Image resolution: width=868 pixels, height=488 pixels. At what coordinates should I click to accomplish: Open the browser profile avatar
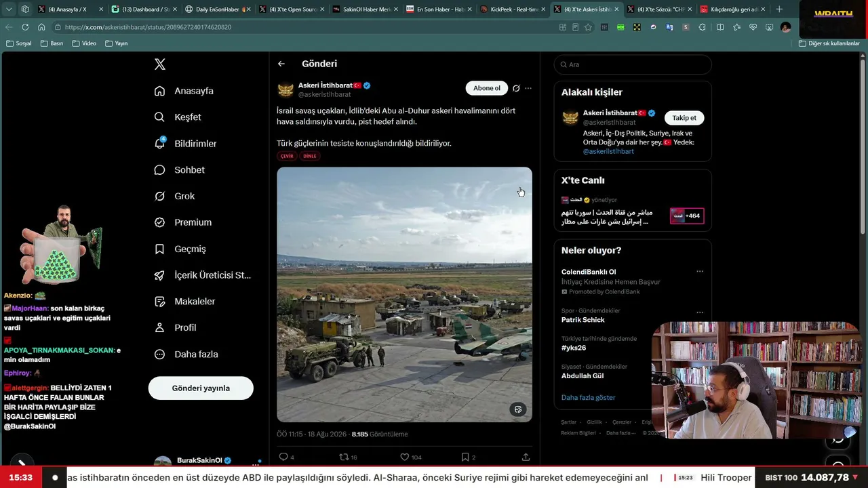tap(785, 27)
